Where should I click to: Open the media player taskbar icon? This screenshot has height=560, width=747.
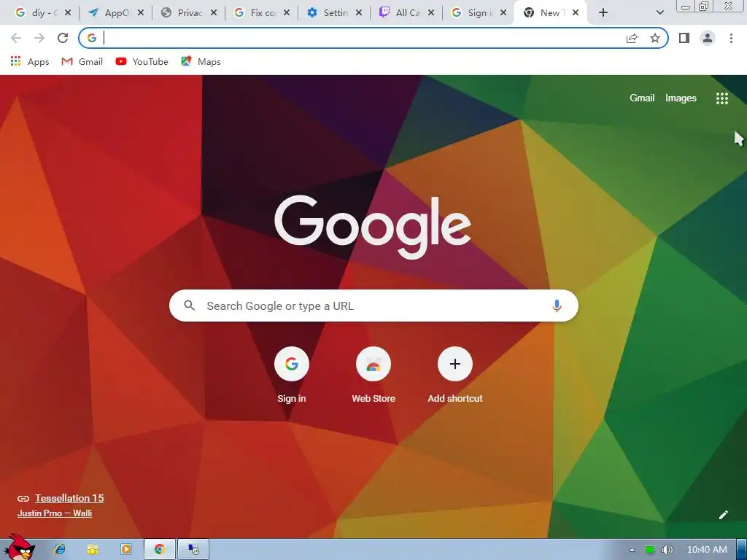125,550
